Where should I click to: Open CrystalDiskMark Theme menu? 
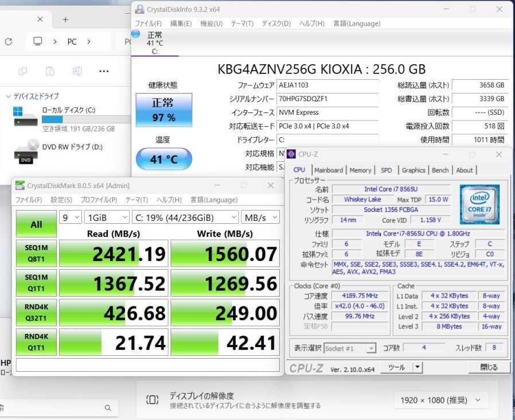pyautogui.click(x=136, y=200)
